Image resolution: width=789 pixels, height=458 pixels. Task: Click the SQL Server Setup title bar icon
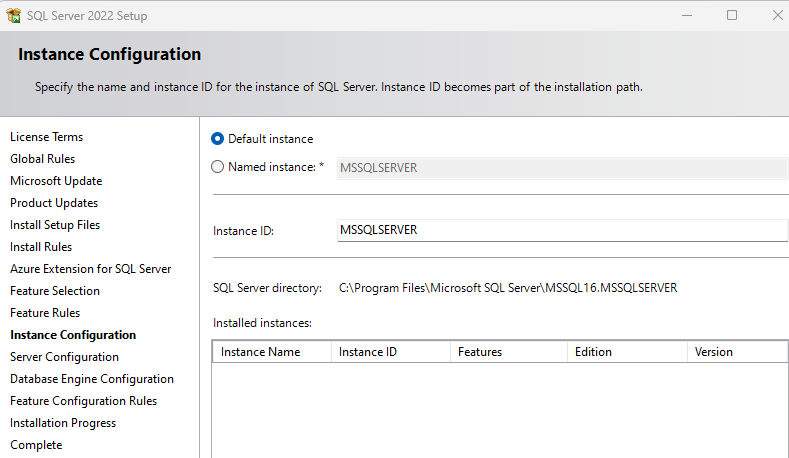tap(14, 16)
